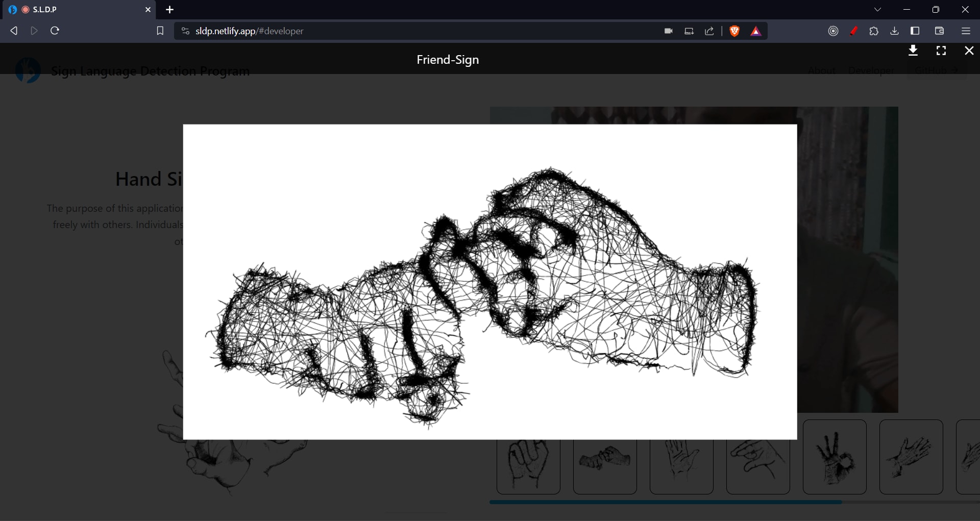980x521 pixels.
Task: Open Brave Rewards triangle icon
Action: 756,31
